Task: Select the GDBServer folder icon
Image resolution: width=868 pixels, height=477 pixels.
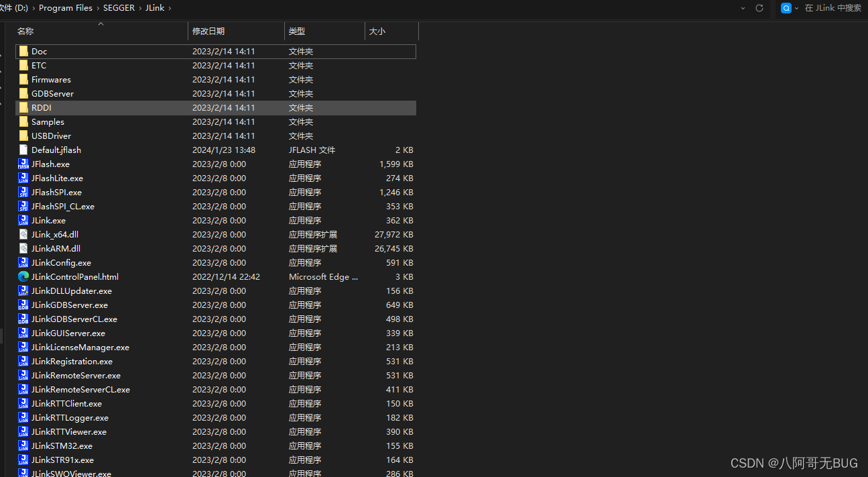Action: (x=23, y=93)
